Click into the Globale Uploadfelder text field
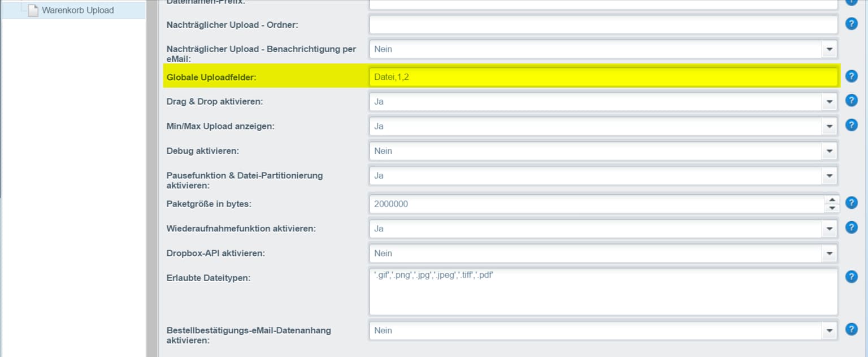Screen dimensions: 868x357 (602, 77)
